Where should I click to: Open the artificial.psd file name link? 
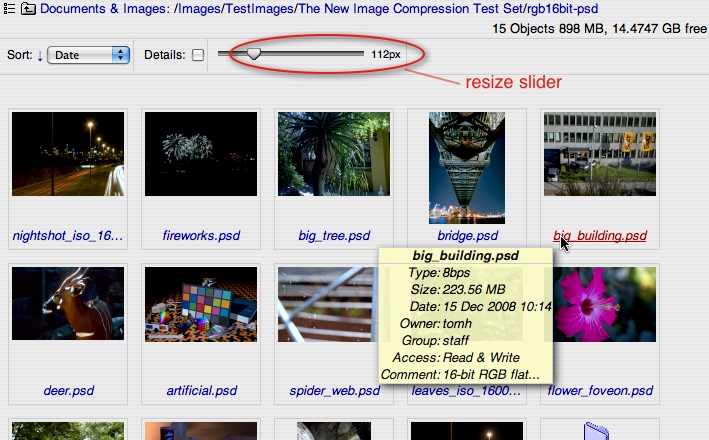pos(202,390)
